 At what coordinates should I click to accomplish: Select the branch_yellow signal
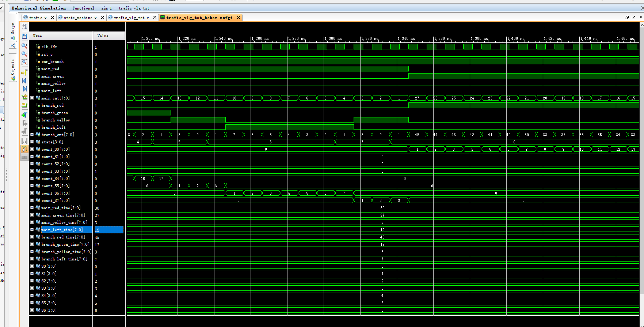(56, 120)
